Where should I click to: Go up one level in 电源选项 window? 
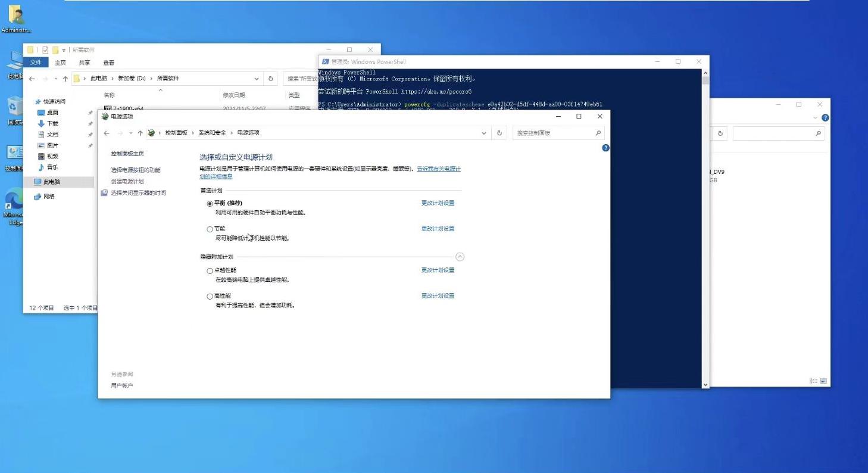(x=140, y=133)
